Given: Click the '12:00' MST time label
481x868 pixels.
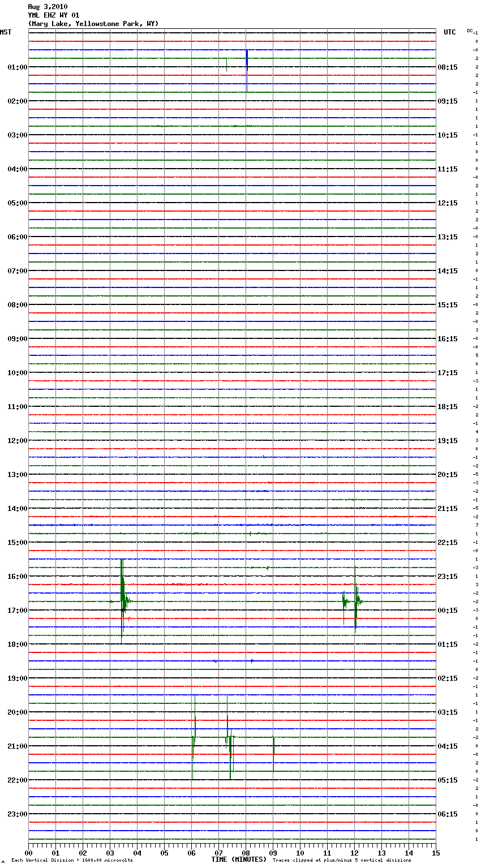Looking at the screenshot, I should tap(18, 441).
